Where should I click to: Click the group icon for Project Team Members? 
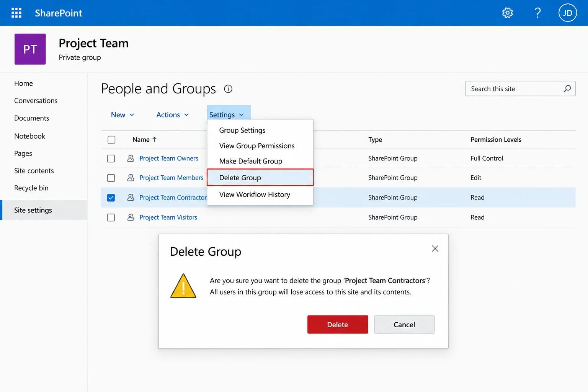pos(131,178)
